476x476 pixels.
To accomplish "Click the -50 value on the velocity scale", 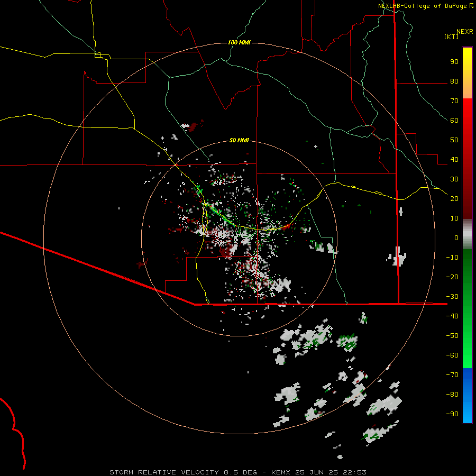I will (452, 336).
